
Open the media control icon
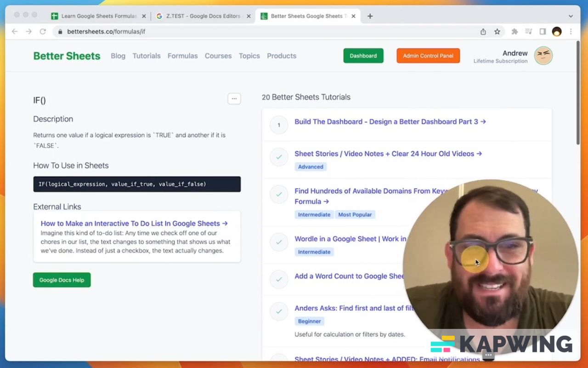point(529,32)
